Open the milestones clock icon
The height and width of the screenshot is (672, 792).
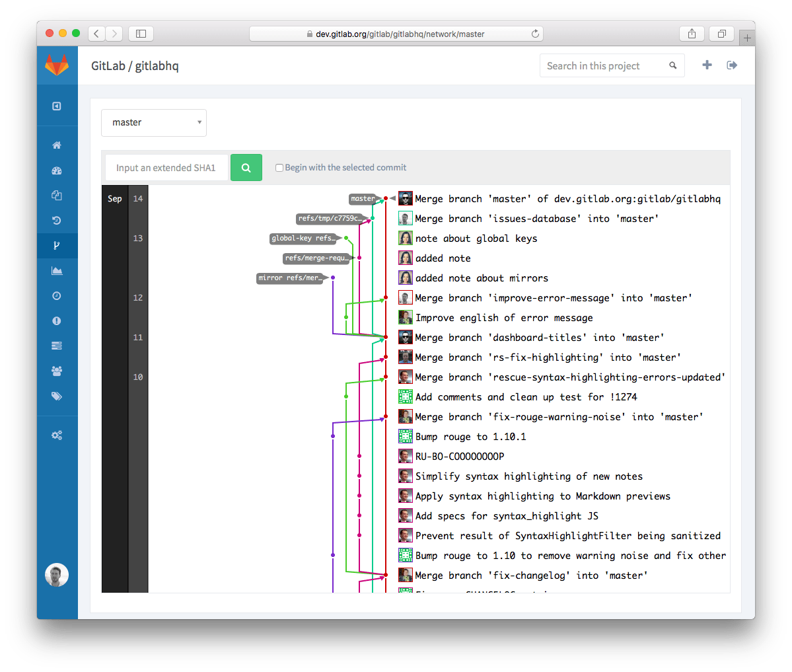(x=57, y=295)
